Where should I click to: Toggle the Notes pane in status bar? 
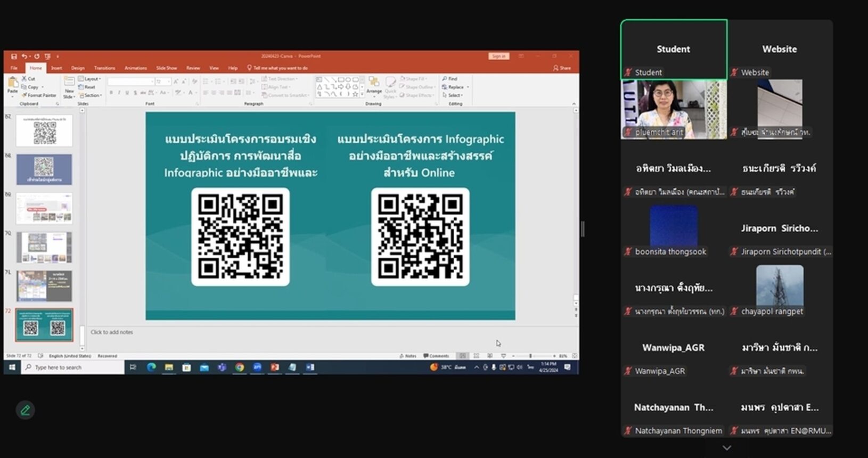(408, 356)
